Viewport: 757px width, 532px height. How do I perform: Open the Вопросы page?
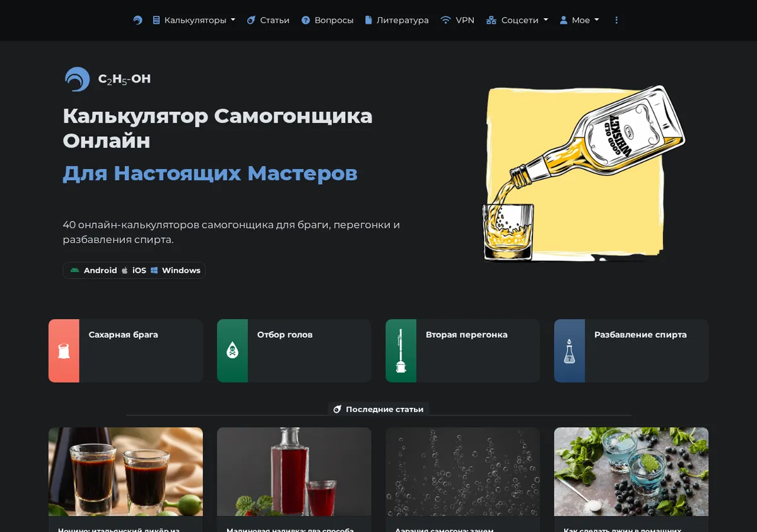click(327, 20)
